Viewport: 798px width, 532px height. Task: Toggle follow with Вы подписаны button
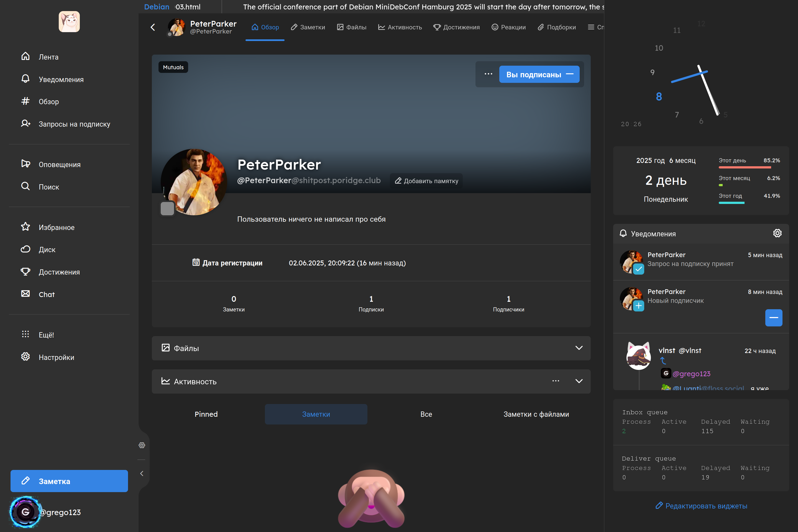(539, 74)
